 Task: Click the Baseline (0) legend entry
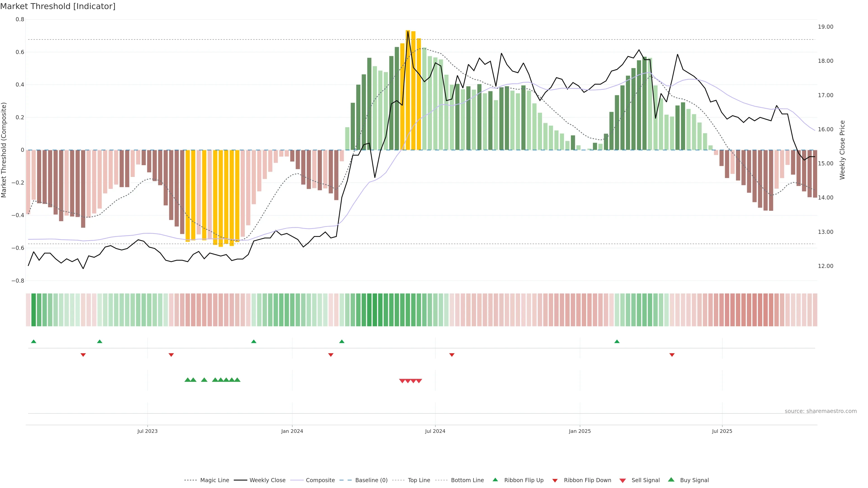click(371, 480)
